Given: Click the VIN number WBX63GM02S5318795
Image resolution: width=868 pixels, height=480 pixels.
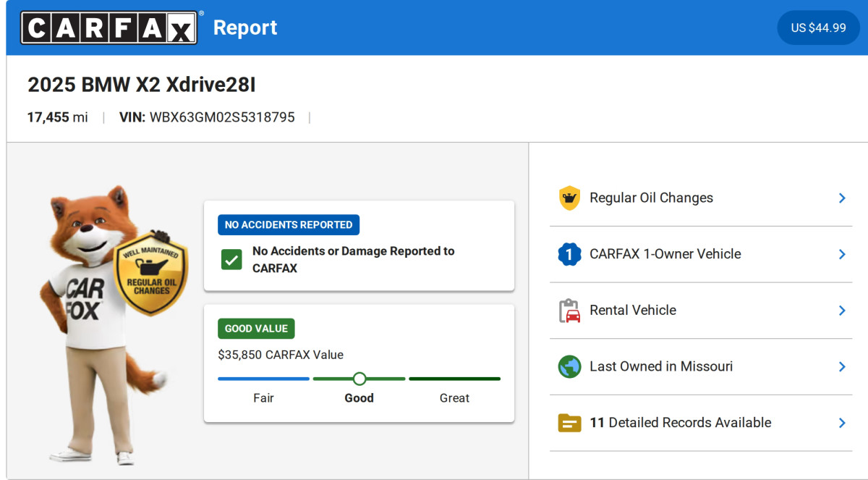Looking at the screenshot, I should [222, 117].
